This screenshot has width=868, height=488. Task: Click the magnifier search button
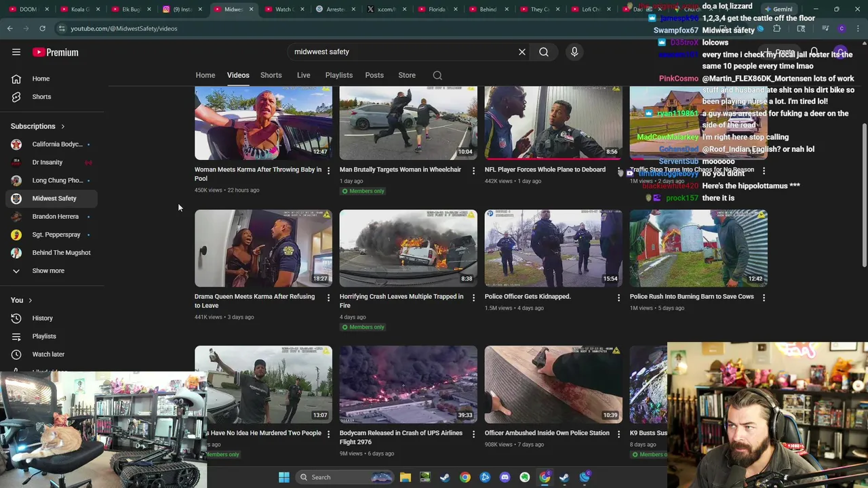coord(544,52)
